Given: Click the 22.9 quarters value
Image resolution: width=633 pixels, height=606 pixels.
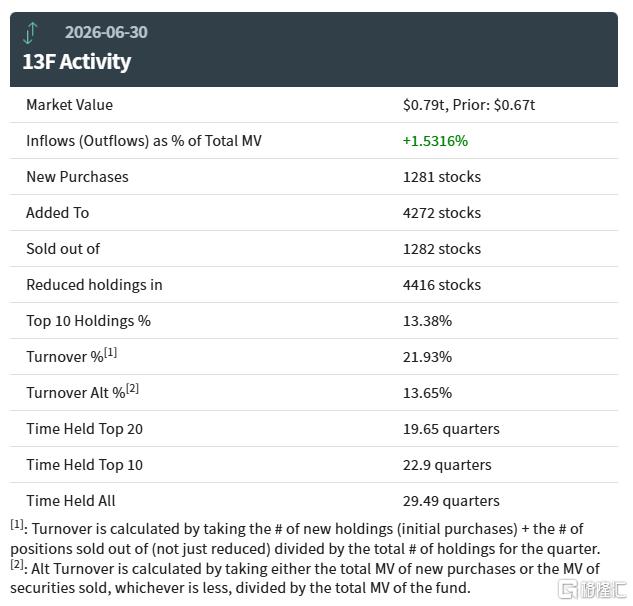Looking at the screenshot, I should (x=447, y=465).
